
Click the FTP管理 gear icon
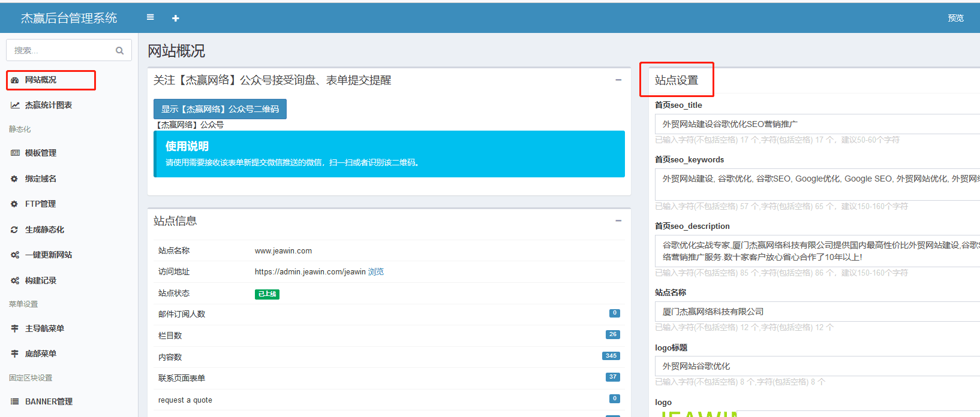point(15,204)
